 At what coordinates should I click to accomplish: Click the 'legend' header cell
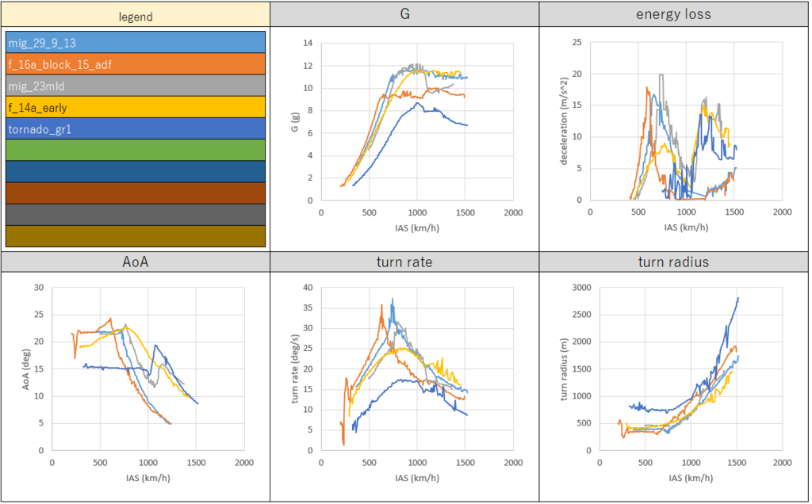135,16
